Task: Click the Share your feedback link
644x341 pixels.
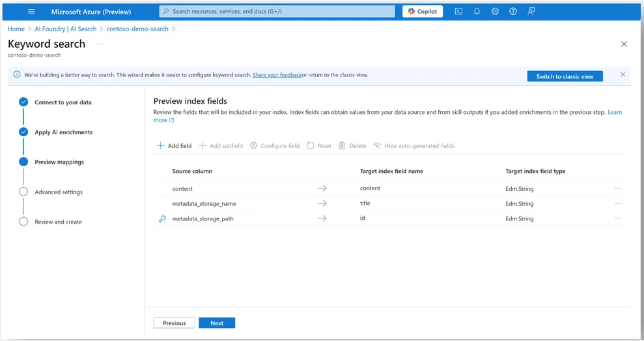Action: (x=277, y=75)
